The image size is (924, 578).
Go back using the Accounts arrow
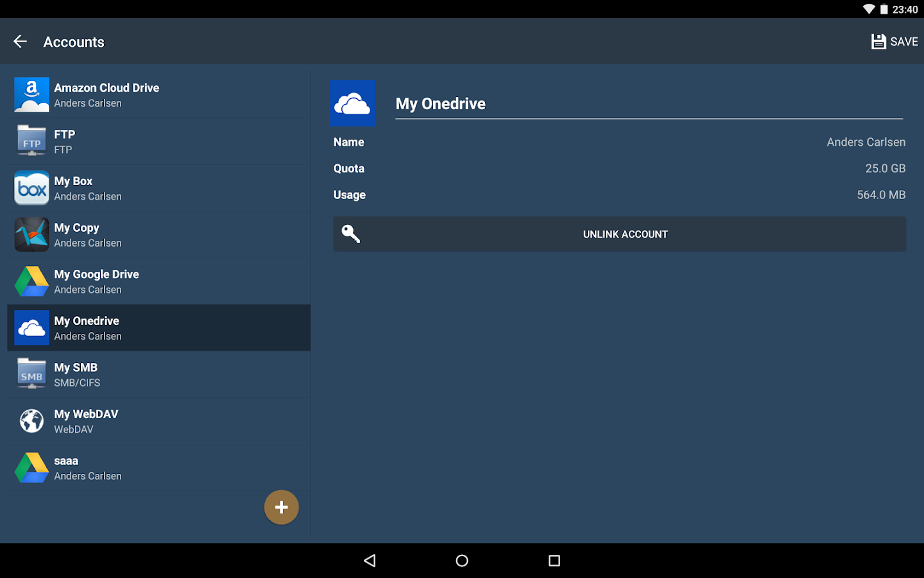pos(20,41)
